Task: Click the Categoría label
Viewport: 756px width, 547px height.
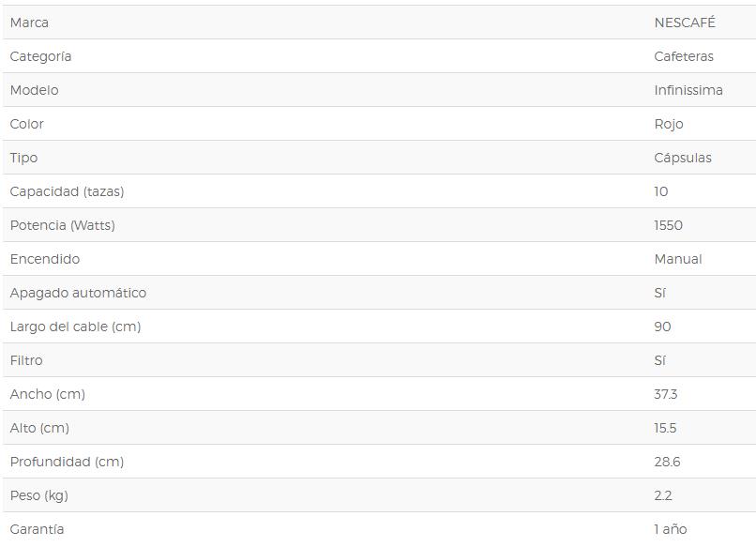Action: coord(40,56)
